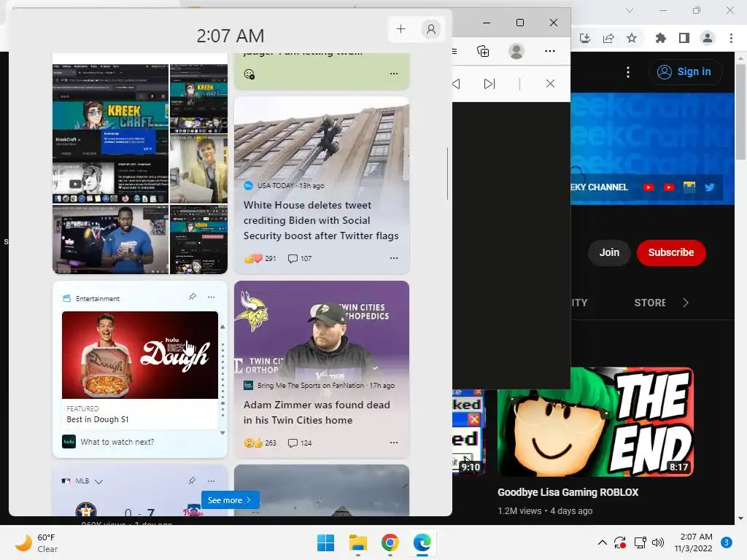747x560 pixels.
Task: Open taskbar clock and date
Action: [694, 542]
